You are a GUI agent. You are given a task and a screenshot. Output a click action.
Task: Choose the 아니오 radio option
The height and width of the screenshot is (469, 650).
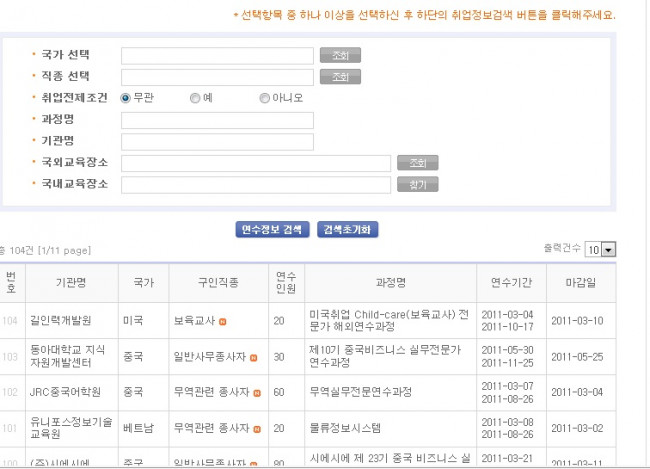tap(264, 98)
